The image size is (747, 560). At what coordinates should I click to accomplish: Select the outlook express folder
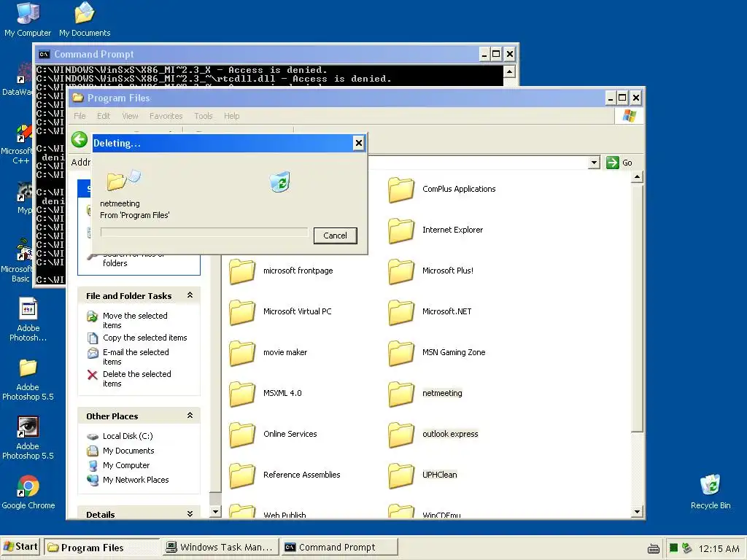click(x=433, y=435)
